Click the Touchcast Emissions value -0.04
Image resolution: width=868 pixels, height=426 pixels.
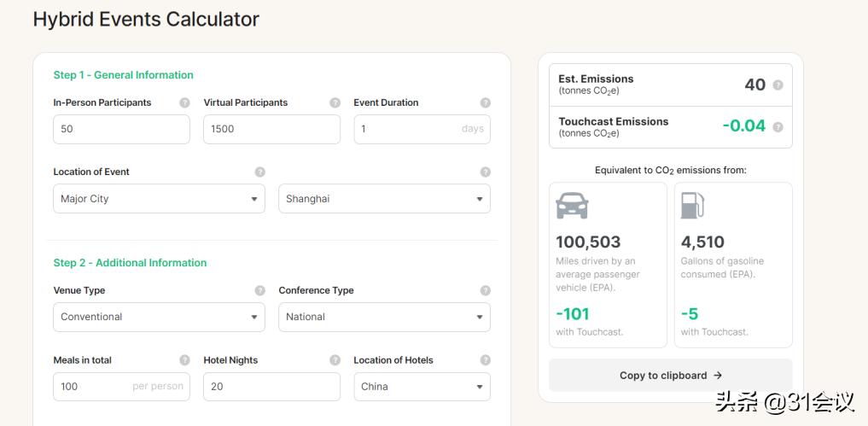click(744, 125)
